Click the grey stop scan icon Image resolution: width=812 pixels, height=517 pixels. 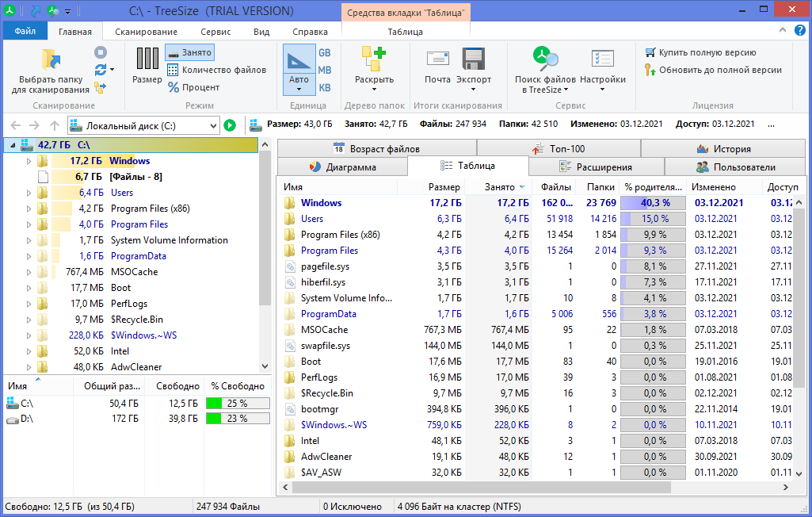(101, 52)
